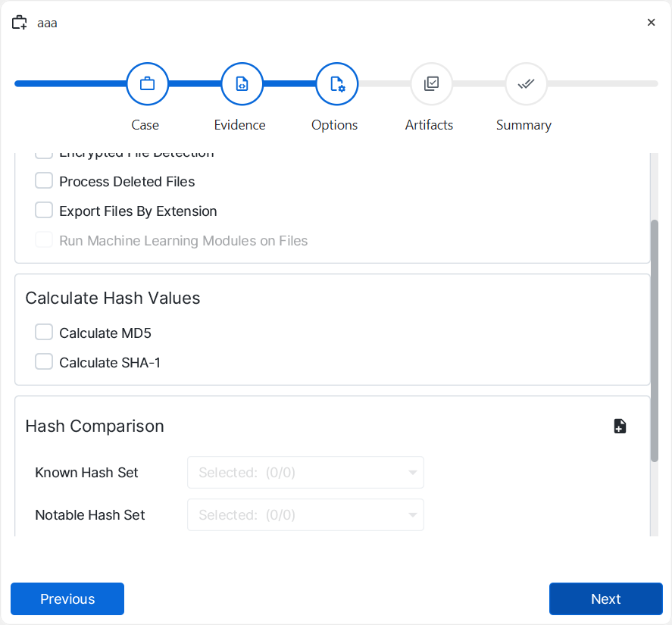Toggle Export Files By Extension checkbox

pos(44,211)
